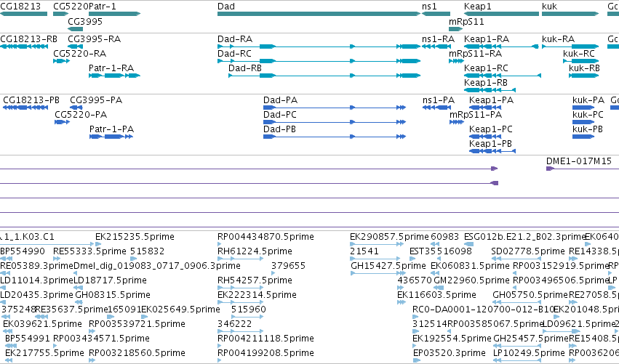
Task: Click EST label RH61224.5prime
Action: pyautogui.click(x=255, y=251)
